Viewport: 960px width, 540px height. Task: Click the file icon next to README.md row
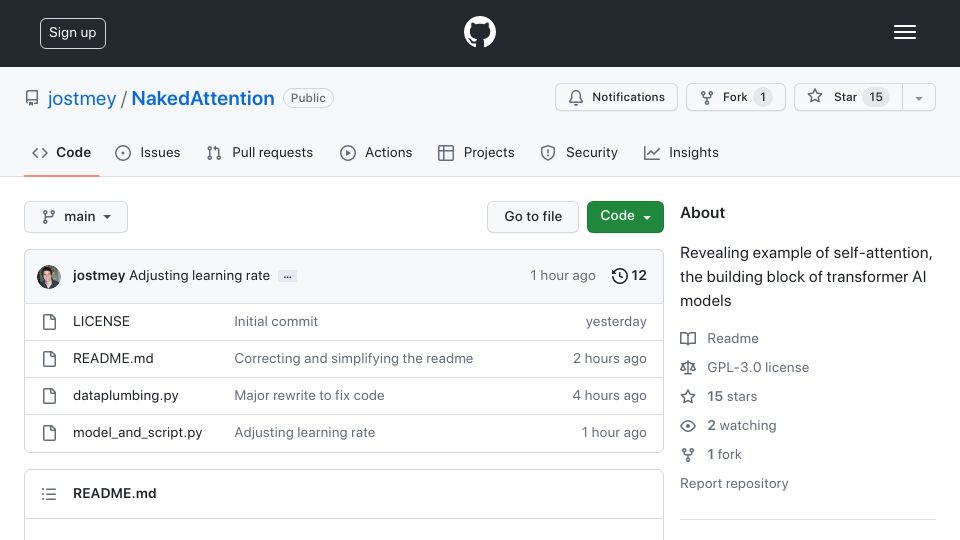point(50,359)
